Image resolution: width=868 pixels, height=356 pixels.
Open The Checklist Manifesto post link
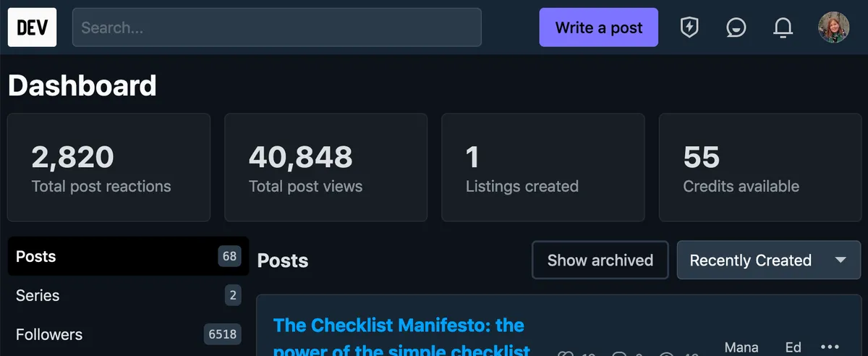399,326
